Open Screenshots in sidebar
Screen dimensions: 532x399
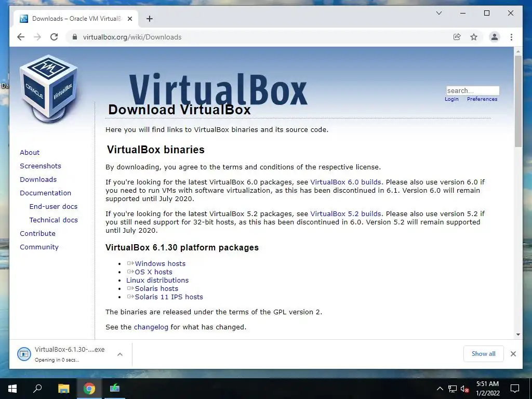point(41,166)
